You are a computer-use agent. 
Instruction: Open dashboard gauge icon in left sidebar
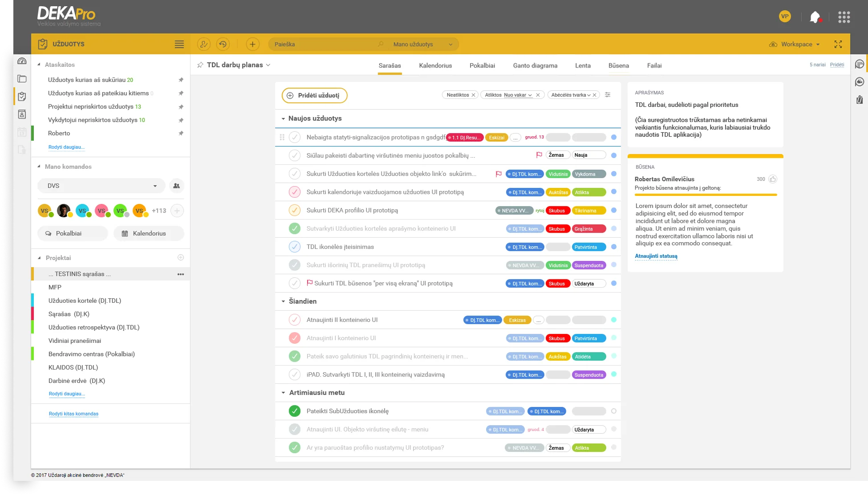(x=22, y=61)
